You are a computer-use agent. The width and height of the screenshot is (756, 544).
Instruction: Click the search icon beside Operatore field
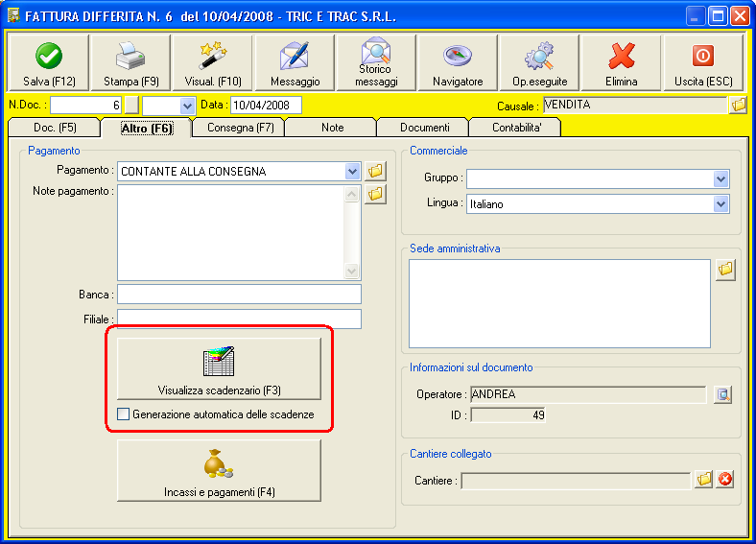[x=722, y=394]
